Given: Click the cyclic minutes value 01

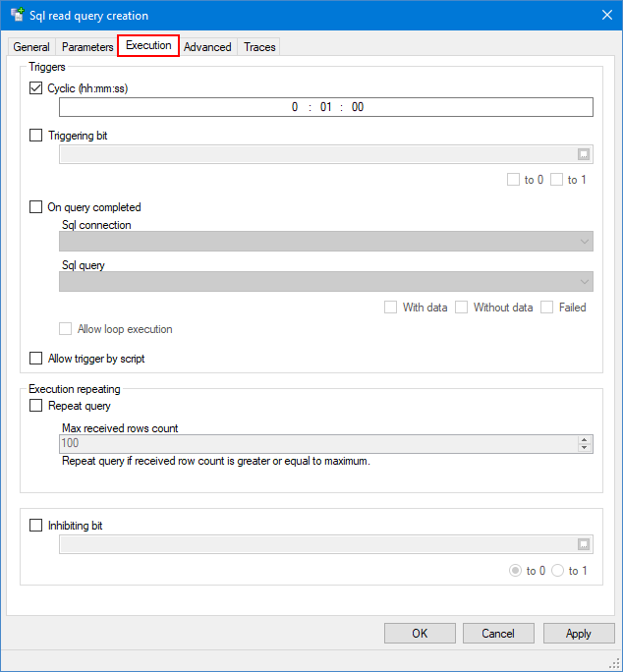Looking at the screenshot, I should 326,107.
